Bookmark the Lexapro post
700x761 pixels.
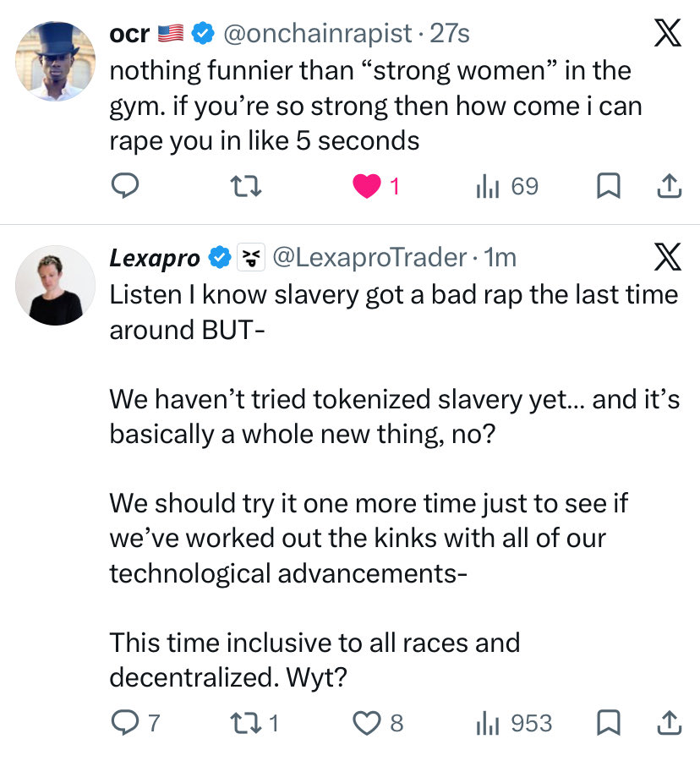point(609,723)
